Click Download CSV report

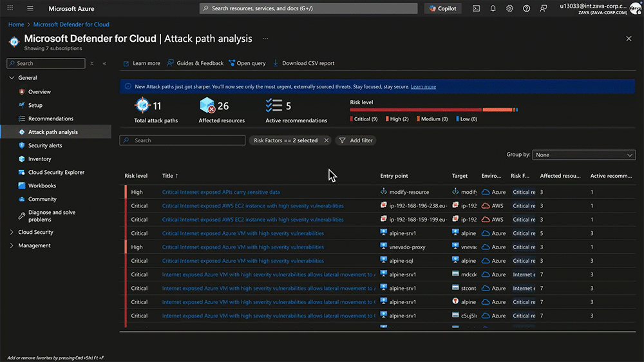304,63
